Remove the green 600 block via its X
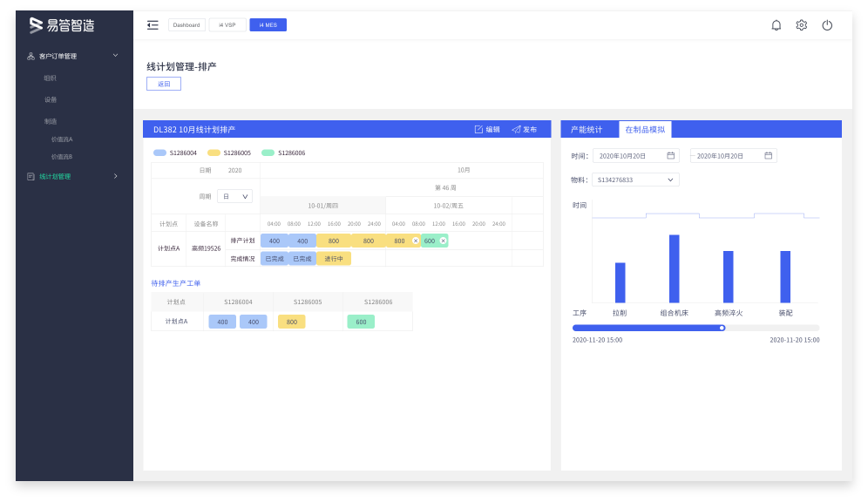Image resolution: width=868 pixels, height=502 pixels. [443, 241]
